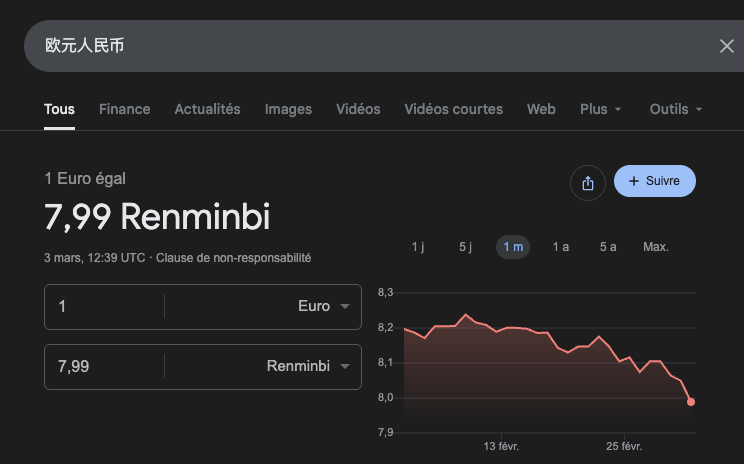The image size is (744, 464).
Task: Switch chart to 5 a range
Action: coord(608,247)
